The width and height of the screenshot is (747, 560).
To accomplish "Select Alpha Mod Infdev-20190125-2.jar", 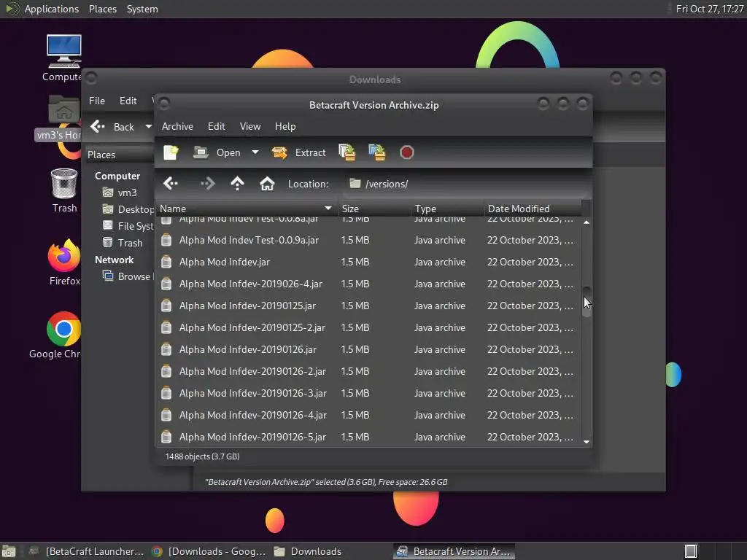I will [368, 327].
